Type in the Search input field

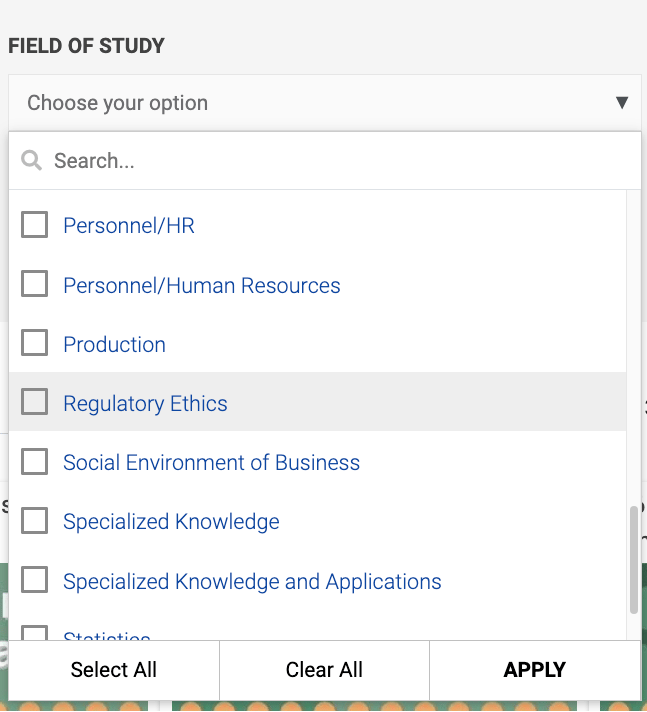[340, 161]
